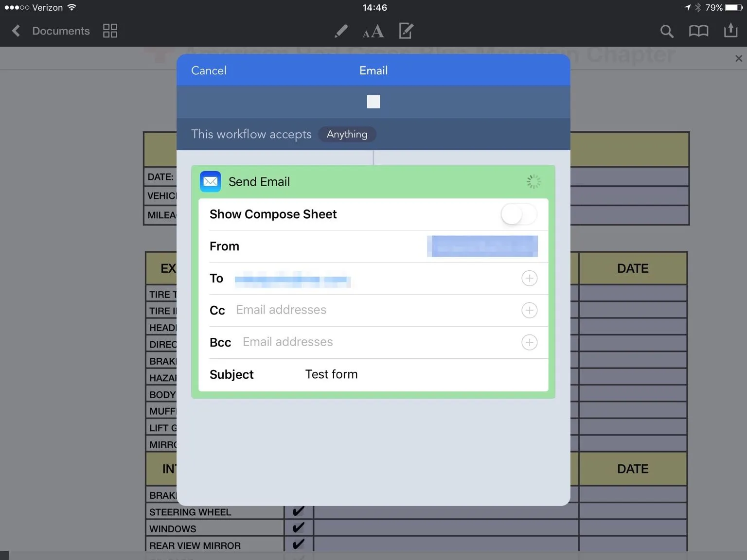Image resolution: width=747 pixels, height=560 pixels.
Task: Add a Cc contact with plus button
Action: 529,310
